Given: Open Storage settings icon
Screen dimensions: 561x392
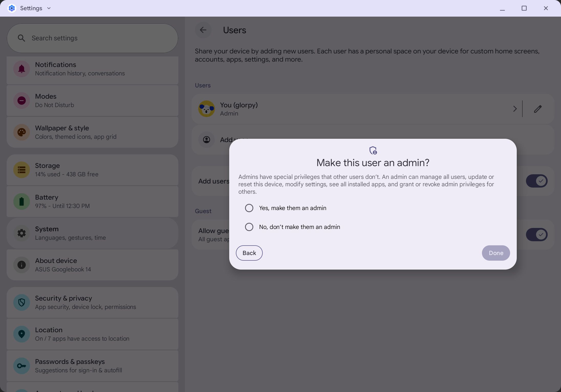Looking at the screenshot, I should 21,170.
